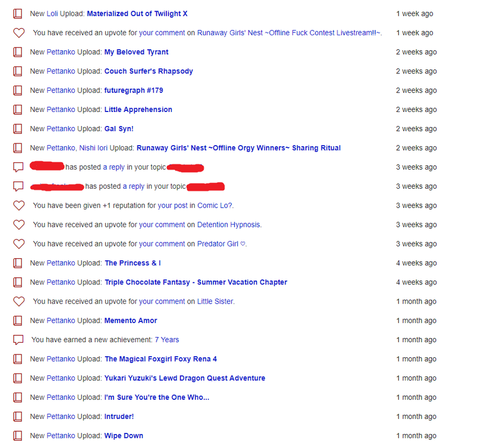This screenshot has height=448, width=494.
Task: Click the book icon beside Yukari Yuzuki's Dragon Quest upload
Action: tap(18, 378)
